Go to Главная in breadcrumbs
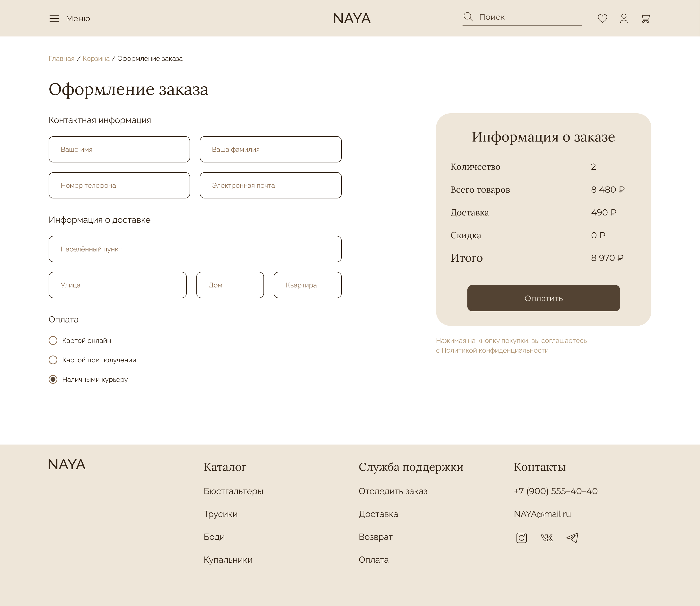Viewport: 700px width, 606px height. (x=61, y=59)
